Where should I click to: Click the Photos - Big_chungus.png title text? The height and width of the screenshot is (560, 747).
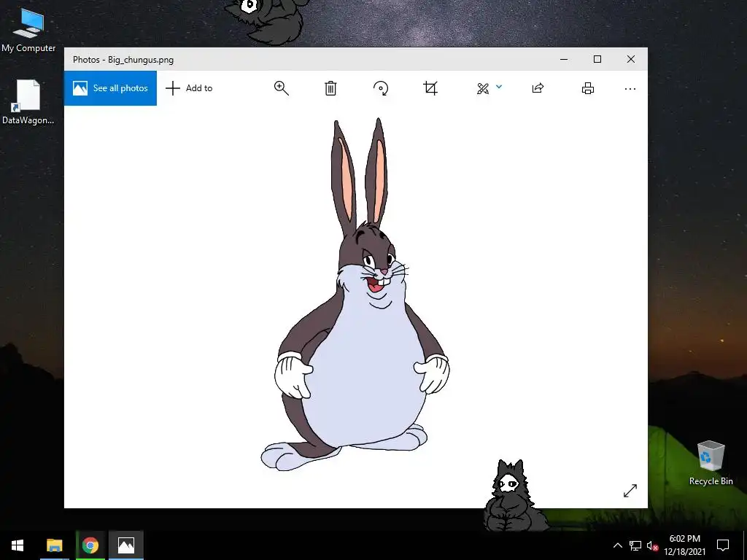point(123,60)
